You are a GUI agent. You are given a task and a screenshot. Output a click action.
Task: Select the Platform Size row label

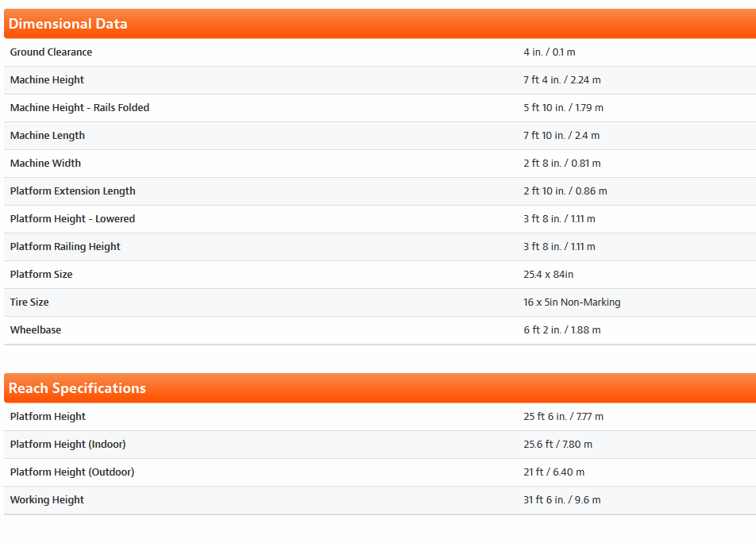coord(41,275)
